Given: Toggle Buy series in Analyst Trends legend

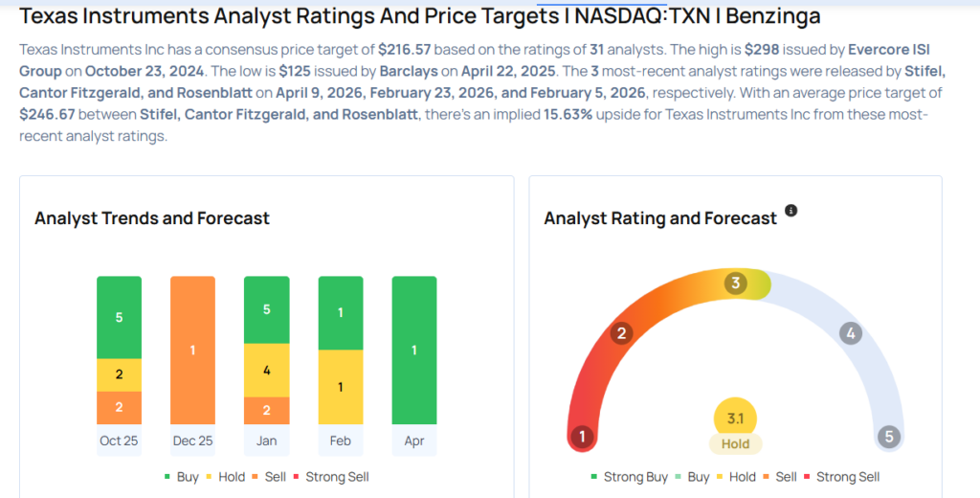Looking at the screenshot, I should pos(182,477).
